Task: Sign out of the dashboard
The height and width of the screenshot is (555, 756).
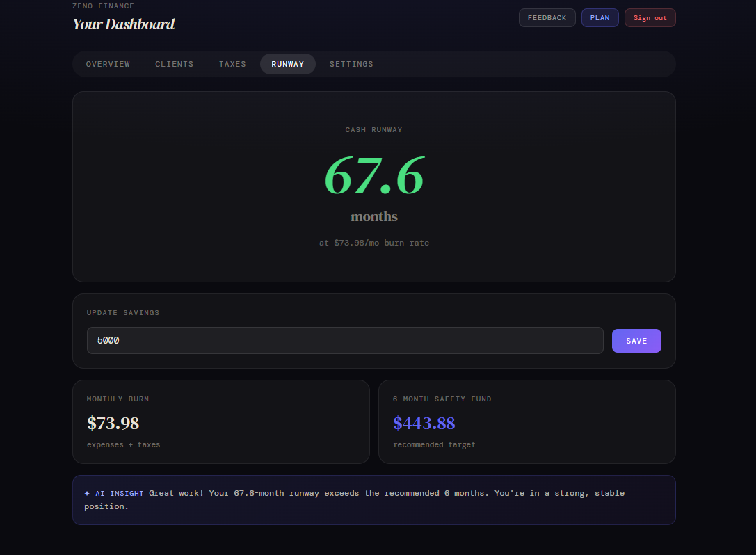Action: 650,18
